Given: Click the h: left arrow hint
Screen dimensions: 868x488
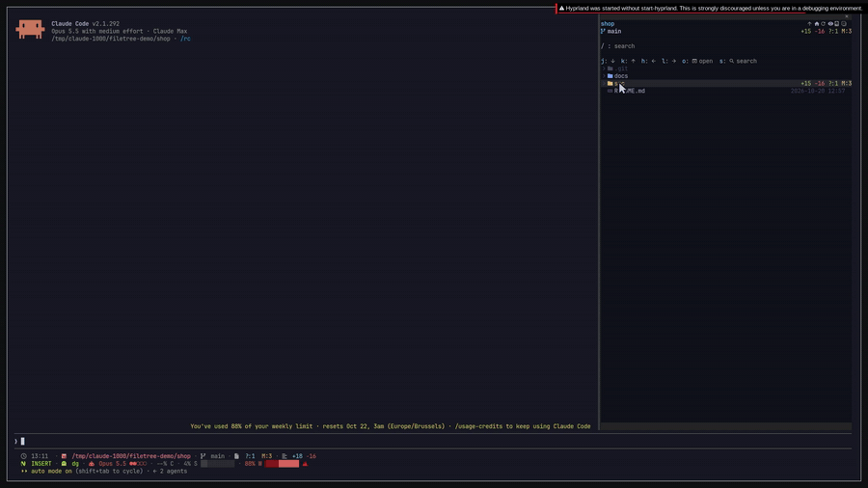Looking at the screenshot, I should pos(648,62).
